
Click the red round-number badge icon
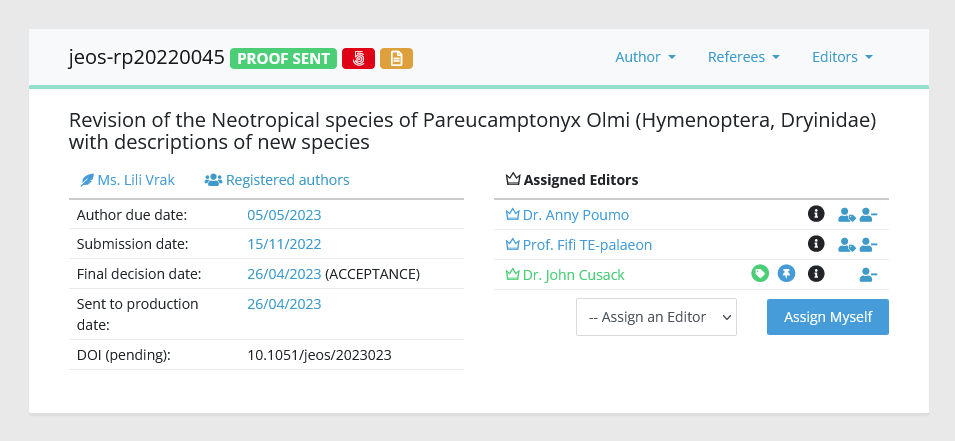(358, 58)
